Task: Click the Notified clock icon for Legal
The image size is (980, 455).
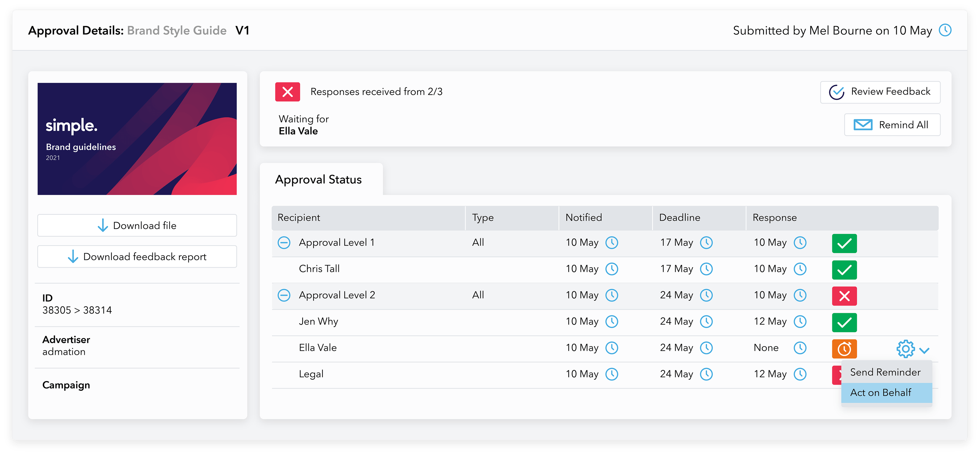Action: pos(612,374)
